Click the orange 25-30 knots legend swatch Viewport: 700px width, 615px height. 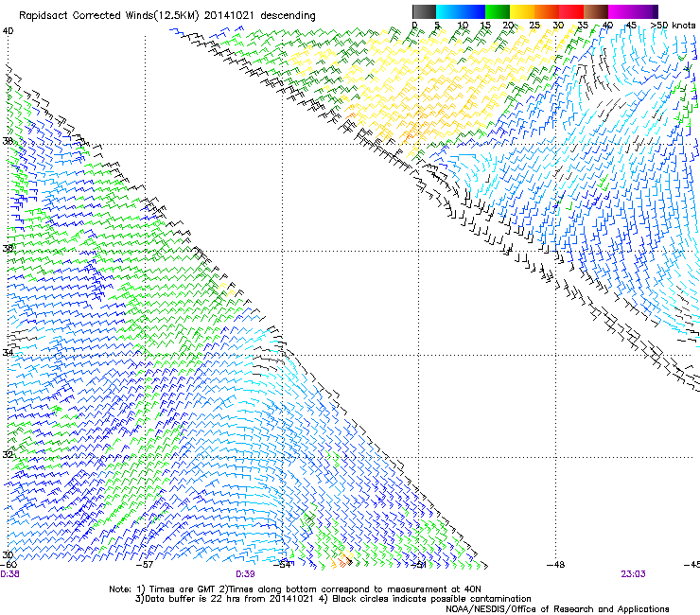coord(547,11)
